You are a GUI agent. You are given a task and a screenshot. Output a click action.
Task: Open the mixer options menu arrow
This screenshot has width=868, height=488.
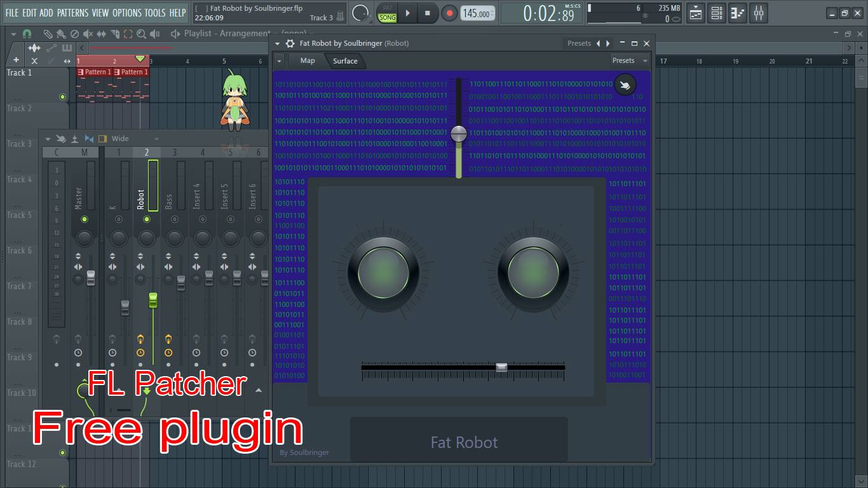coord(48,139)
